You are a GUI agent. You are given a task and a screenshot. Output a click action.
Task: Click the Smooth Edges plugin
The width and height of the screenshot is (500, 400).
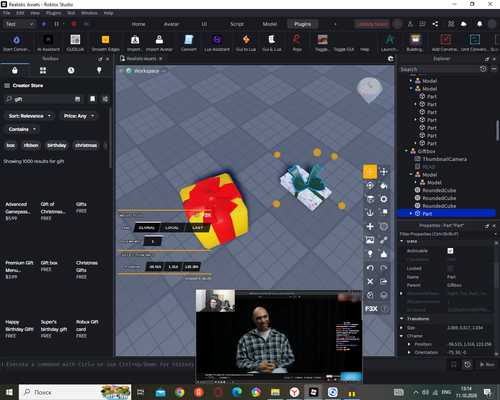(x=105, y=43)
